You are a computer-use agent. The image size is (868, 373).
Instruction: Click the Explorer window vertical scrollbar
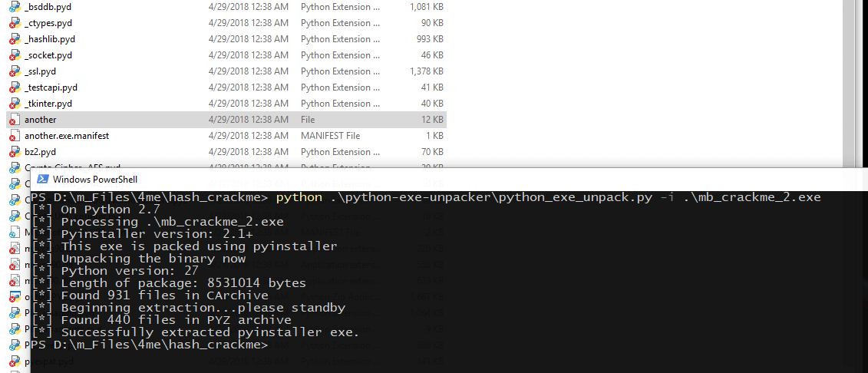pyautogui.click(x=847, y=83)
